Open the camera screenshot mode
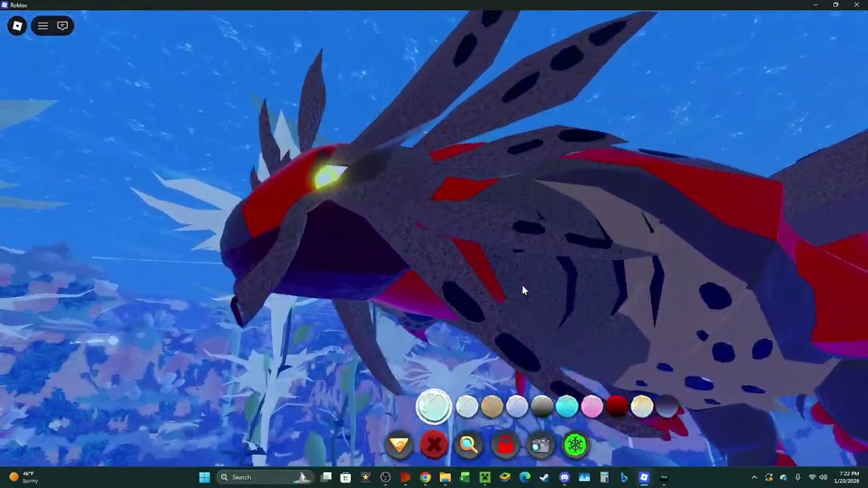 540,445
